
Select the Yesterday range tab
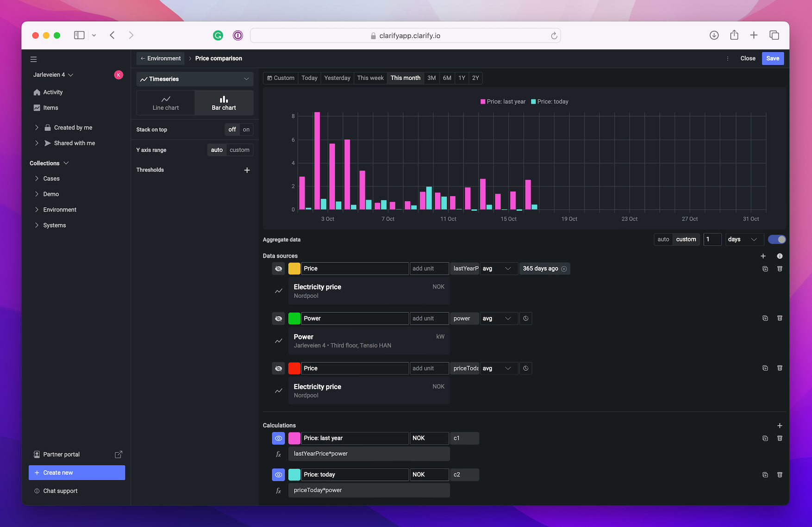click(337, 78)
